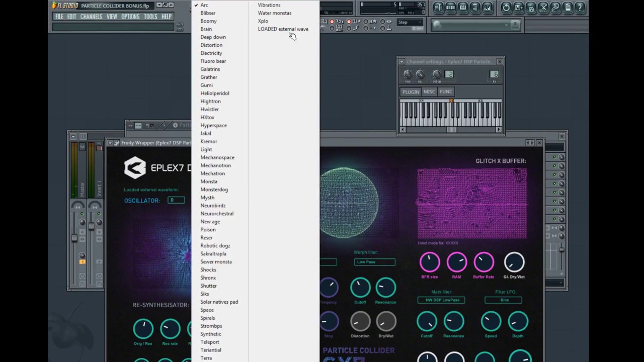Click the question mark help icon
Screen dimensions: 644x362
(x=580, y=8)
